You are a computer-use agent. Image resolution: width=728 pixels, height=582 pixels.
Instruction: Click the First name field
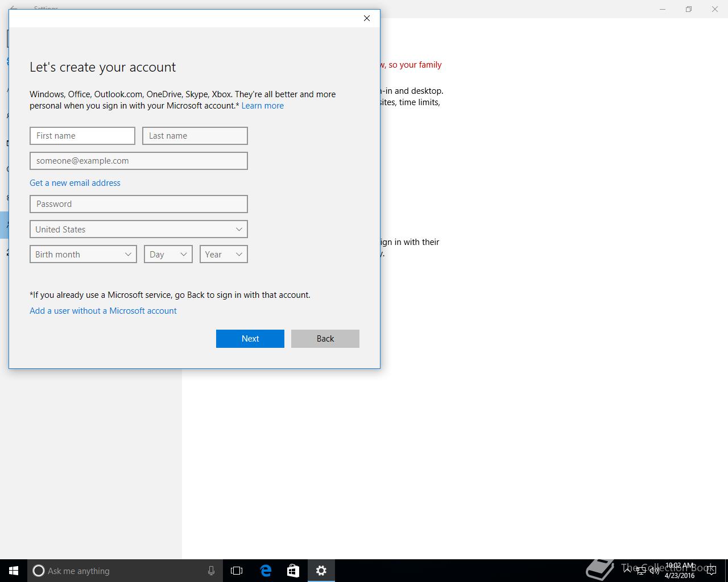[82, 136]
